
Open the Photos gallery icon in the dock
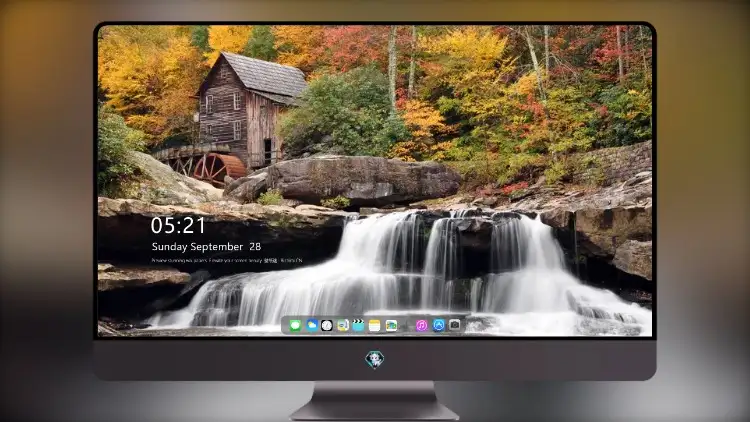(391, 326)
